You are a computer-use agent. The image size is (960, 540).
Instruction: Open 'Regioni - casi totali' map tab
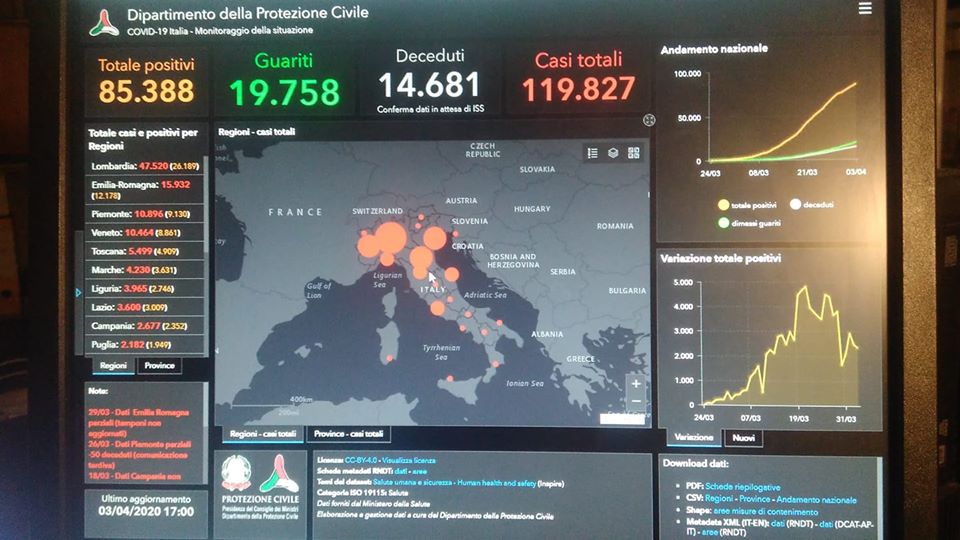pyautogui.click(x=263, y=433)
